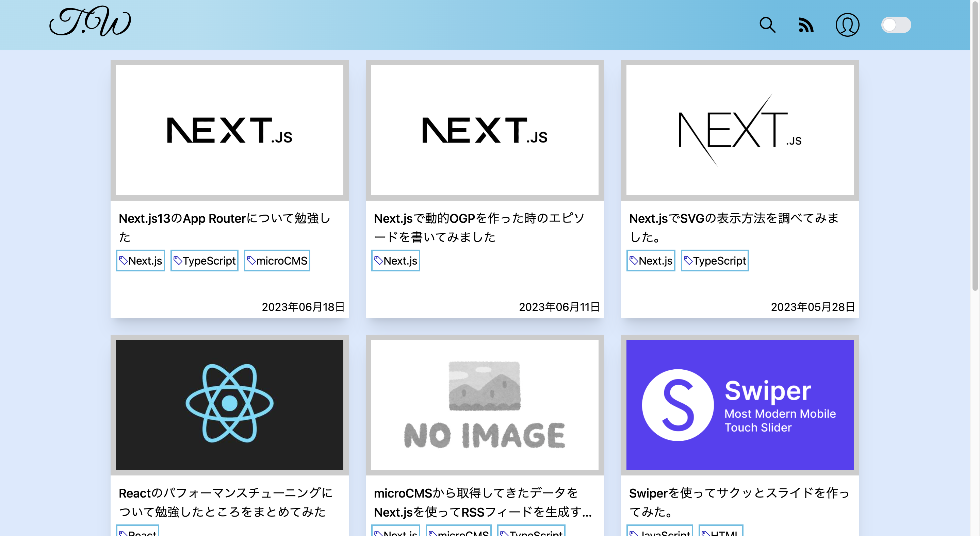This screenshot has height=536, width=980.
Task: Click date 2023年05月28日
Action: click(x=813, y=307)
